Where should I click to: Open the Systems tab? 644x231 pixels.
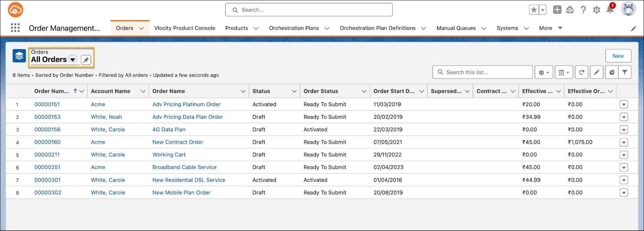(507, 28)
